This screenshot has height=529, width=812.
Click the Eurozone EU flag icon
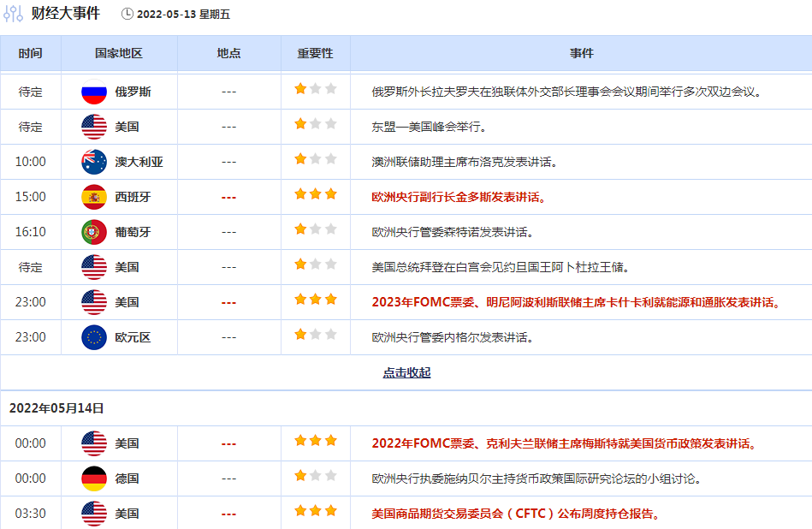93,337
